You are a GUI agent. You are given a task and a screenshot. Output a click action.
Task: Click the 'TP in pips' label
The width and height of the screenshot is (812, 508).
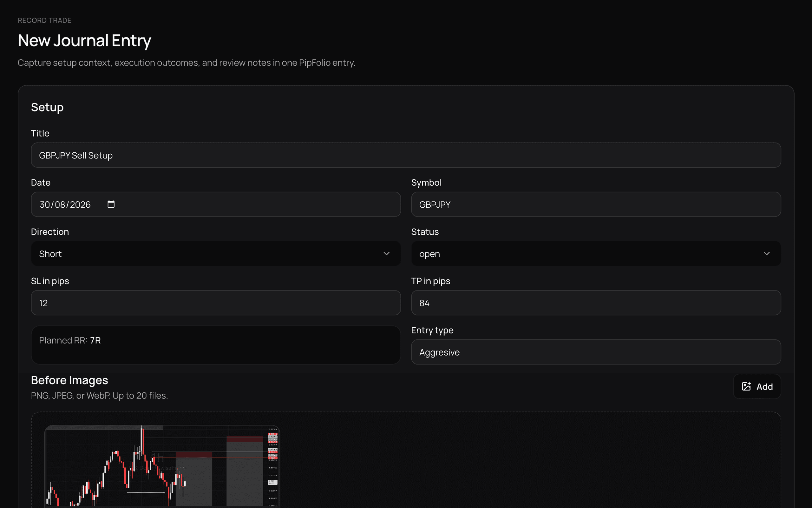(430, 281)
